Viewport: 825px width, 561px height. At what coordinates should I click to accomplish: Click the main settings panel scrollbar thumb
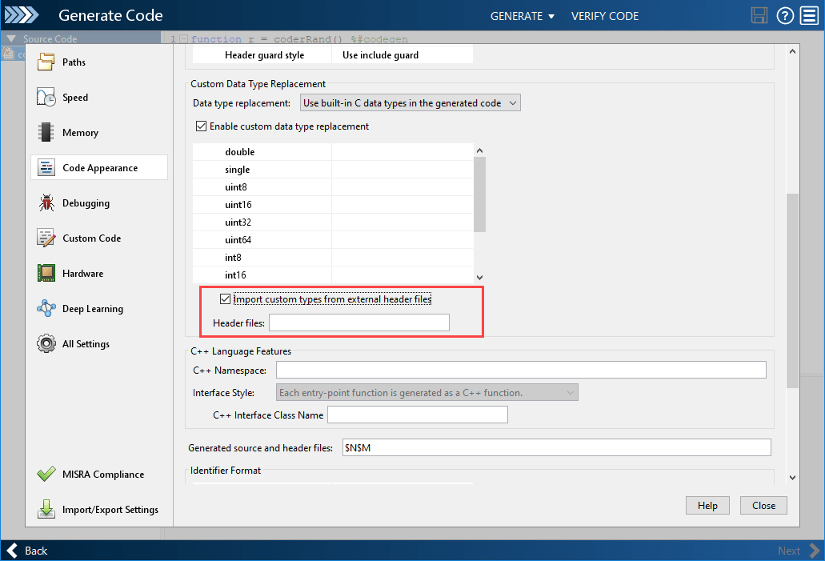pos(792,291)
